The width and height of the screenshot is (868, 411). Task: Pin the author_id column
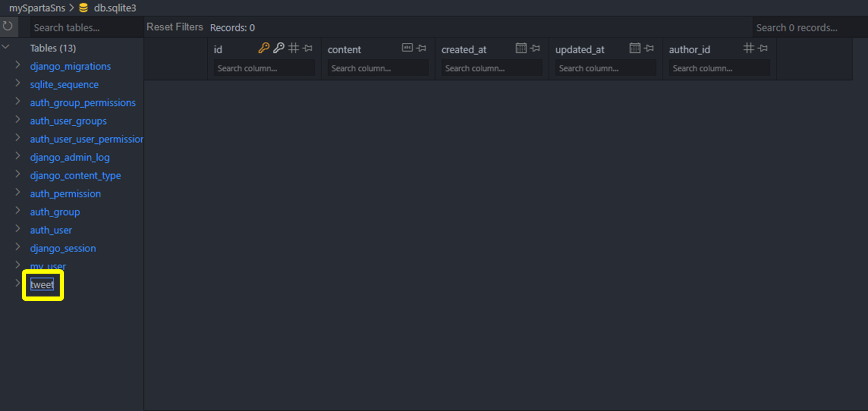click(x=763, y=48)
